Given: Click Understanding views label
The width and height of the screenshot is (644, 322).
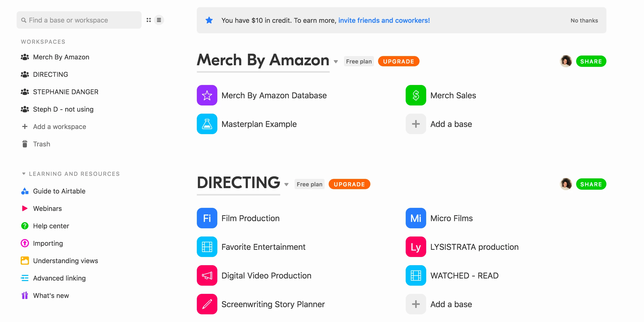Looking at the screenshot, I should coord(66,261).
